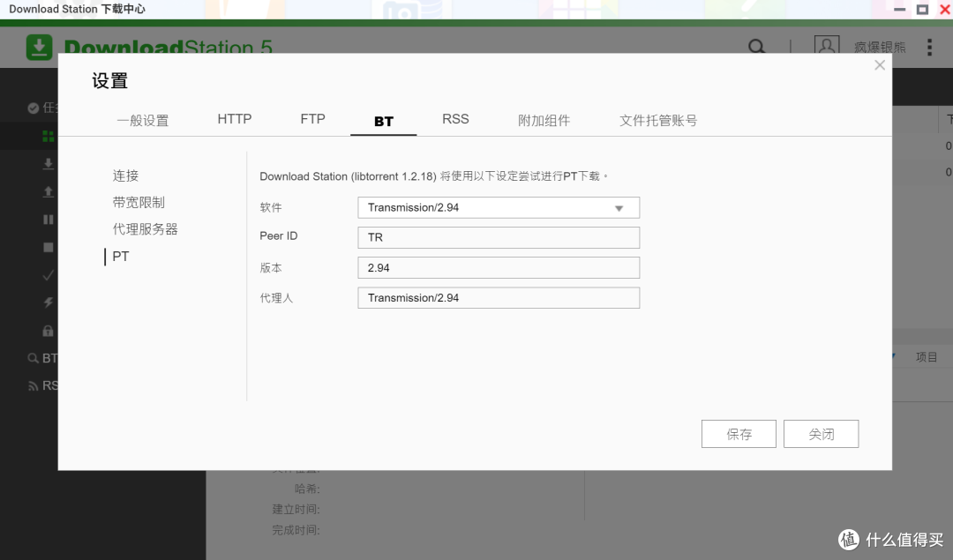Open the 连接 section

(x=126, y=175)
